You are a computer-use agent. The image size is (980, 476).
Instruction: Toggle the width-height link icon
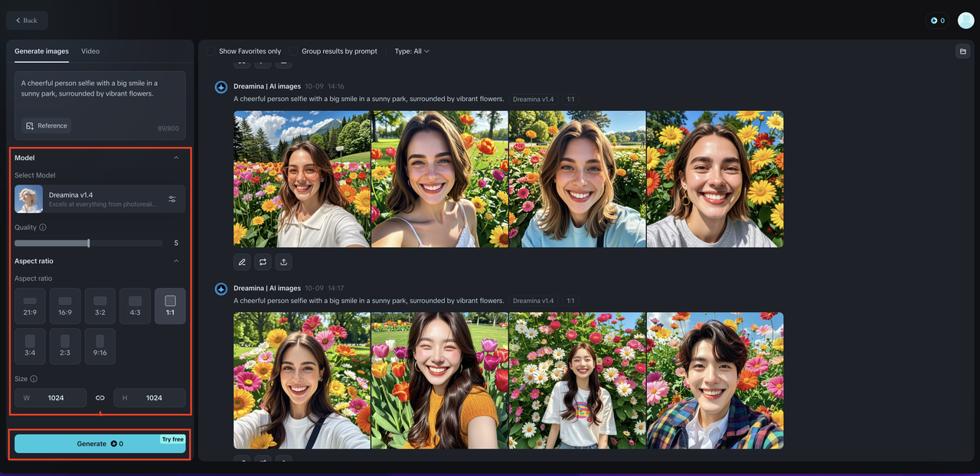point(100,398)
